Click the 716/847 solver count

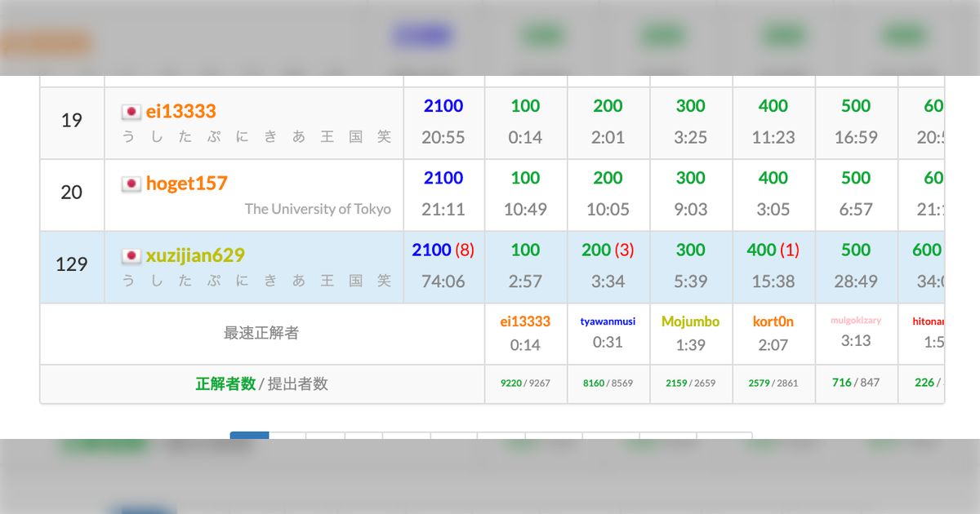tap(856, 383)
